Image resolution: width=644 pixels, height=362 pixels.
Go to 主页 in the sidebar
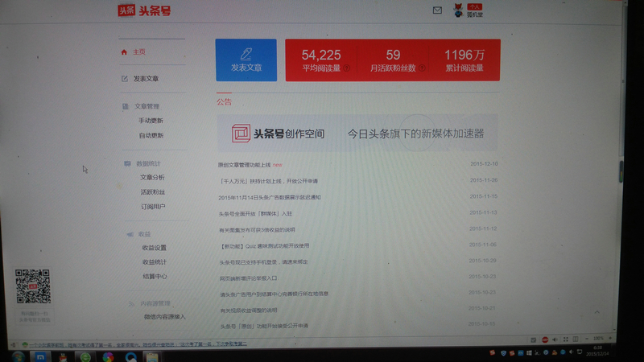pyautogui.click(x=138, y=52)
